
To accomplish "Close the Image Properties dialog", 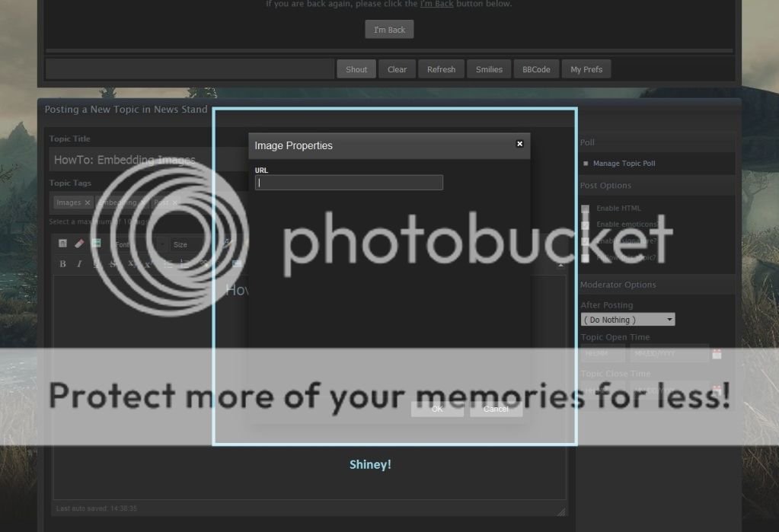I will point(519,144).
